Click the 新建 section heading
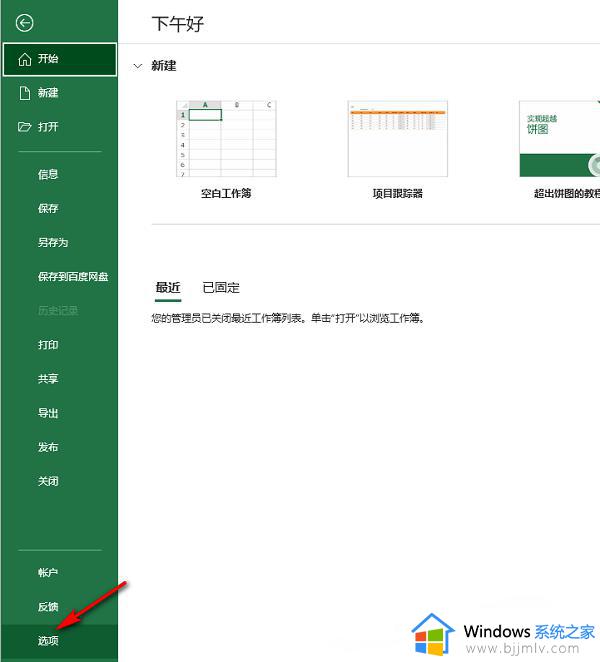The image size is (600, 662). (164, 66)
